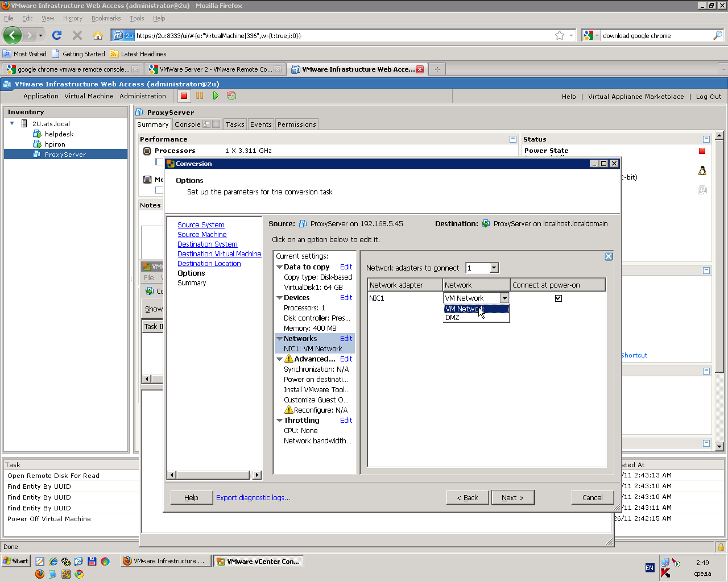Select hpiron in the Inventory tree
This screenshot has height=582, width=728.
pos(55,144)
